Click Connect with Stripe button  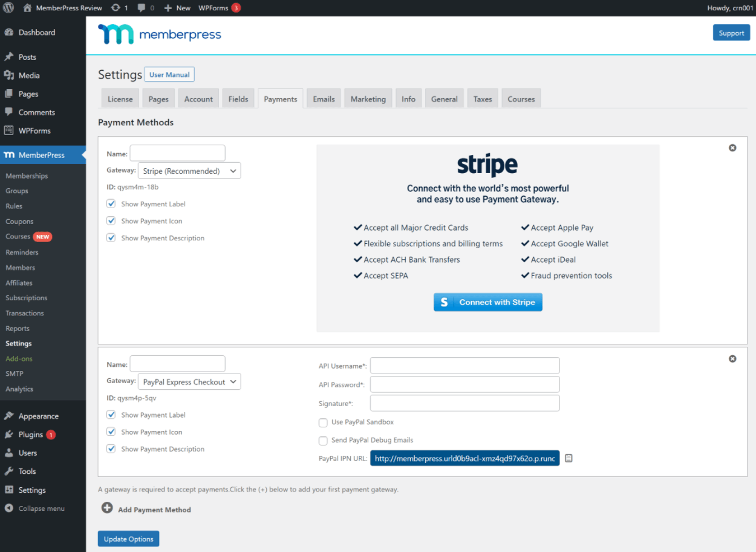(487, 302)
